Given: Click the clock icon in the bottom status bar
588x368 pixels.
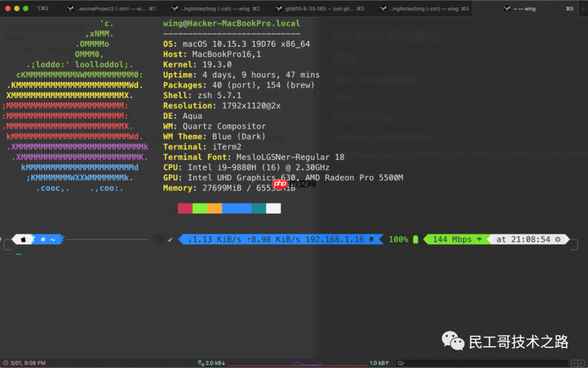Looking at the screenshot, I should click(x=5, y=363).
